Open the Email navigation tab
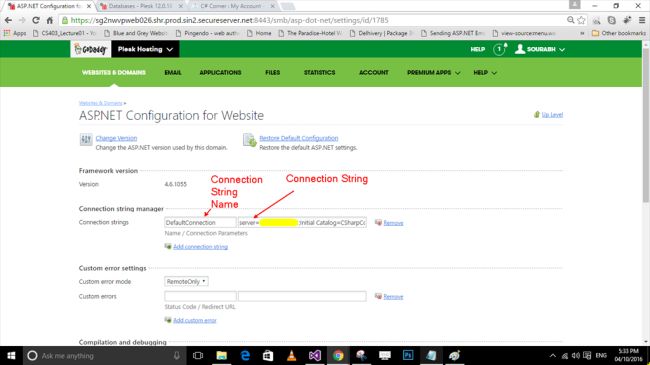The image size is (650, 365). (173, 72)
